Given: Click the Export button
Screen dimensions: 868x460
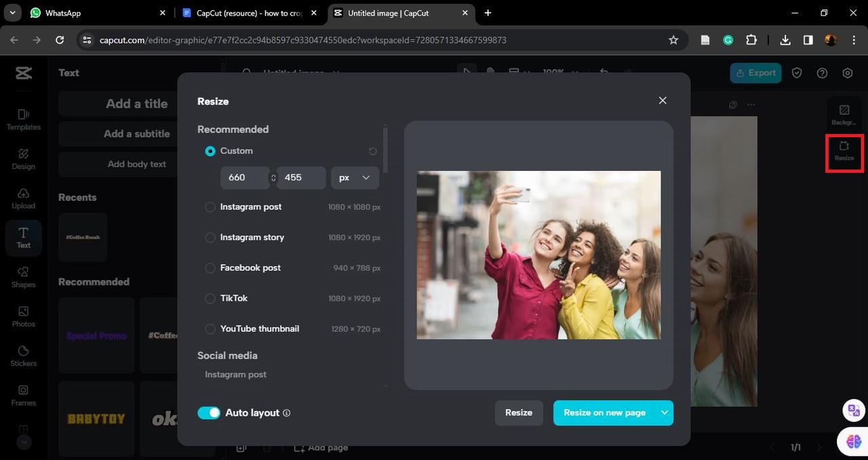Looking at the screenshot, I should (755, 73).
